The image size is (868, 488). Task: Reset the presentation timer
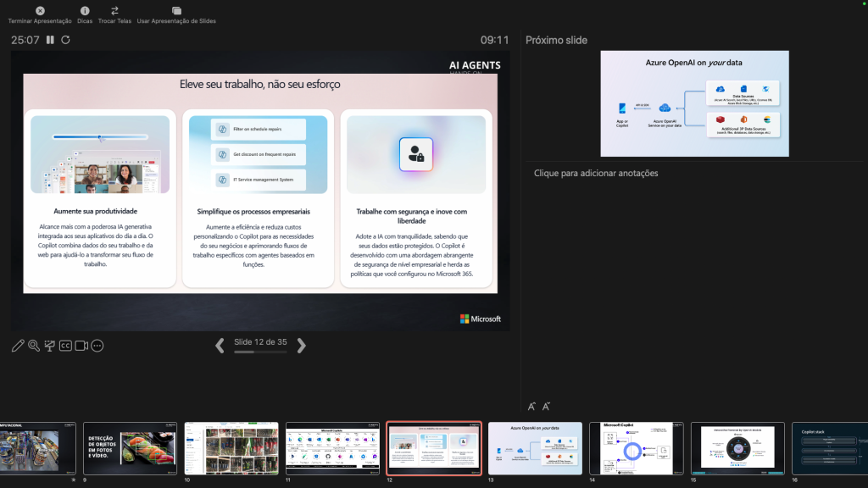[65, 40]
